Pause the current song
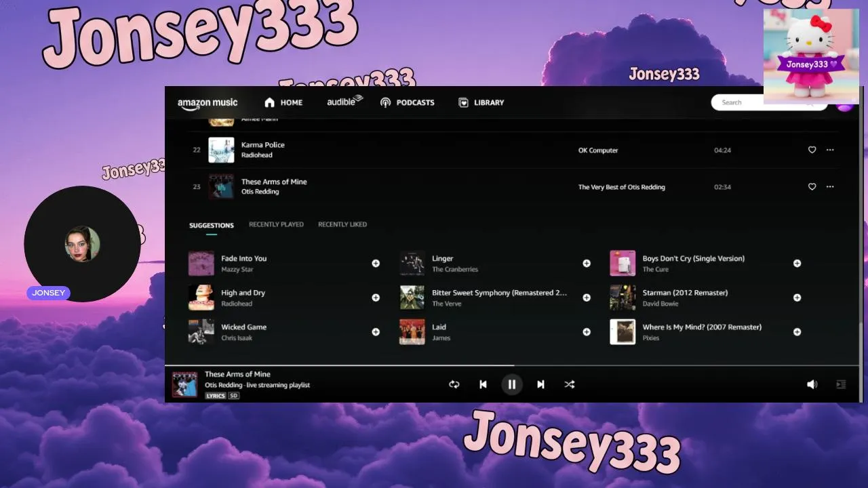 [x=512, y=384]
